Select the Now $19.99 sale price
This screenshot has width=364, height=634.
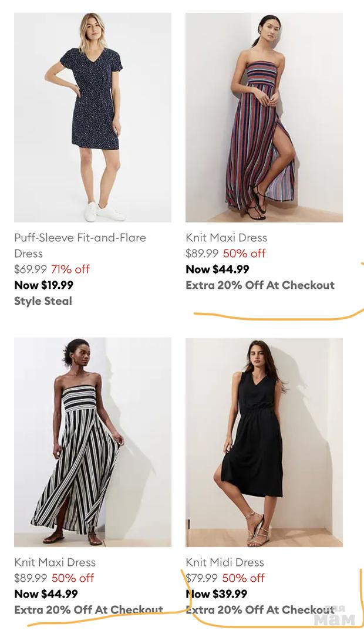[x=43, y=285]
